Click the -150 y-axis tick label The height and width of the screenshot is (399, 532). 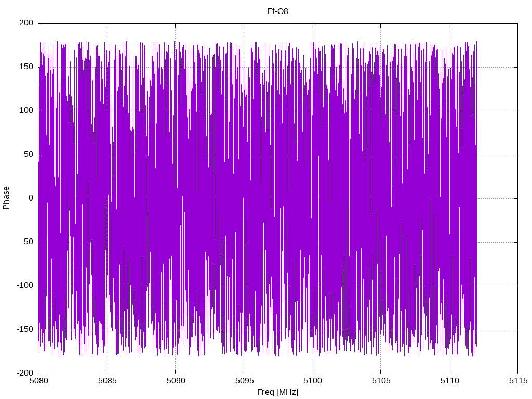(x=25, y=329)
